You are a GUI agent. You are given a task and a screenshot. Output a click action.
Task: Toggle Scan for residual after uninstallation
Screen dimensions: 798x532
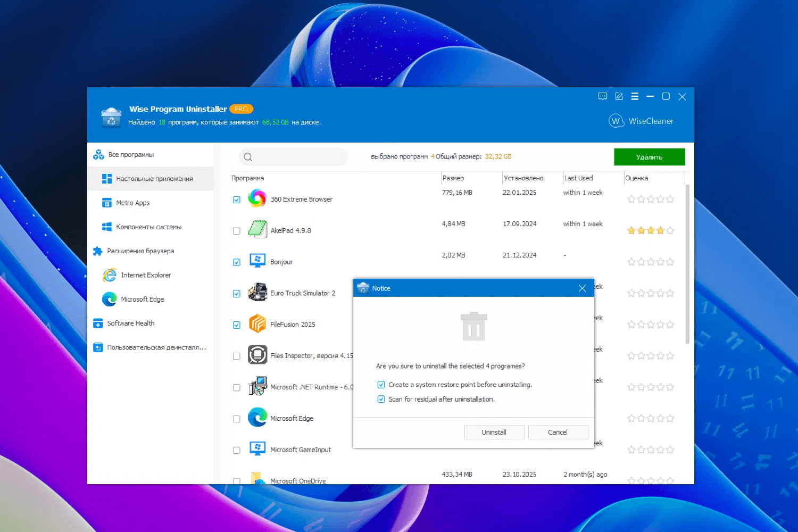381,399
